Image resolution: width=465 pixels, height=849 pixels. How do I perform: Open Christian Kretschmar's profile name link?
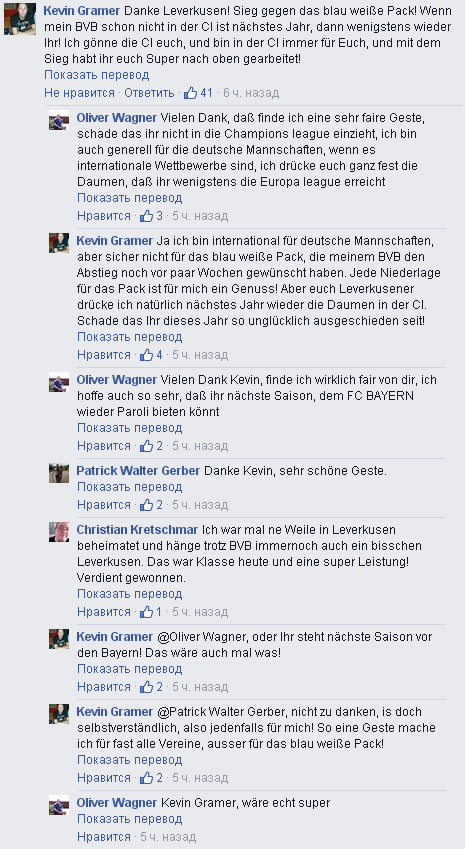tap(137, 529)
